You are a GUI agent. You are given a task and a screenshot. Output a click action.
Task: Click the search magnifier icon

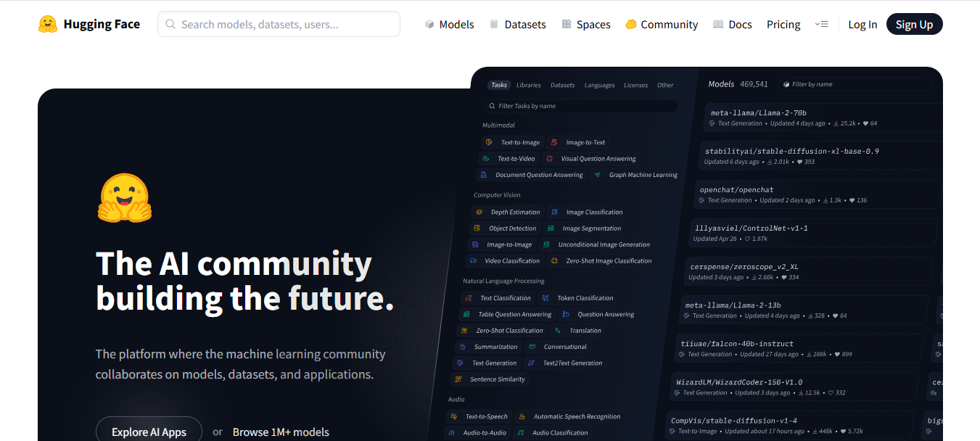pos(170,24)
